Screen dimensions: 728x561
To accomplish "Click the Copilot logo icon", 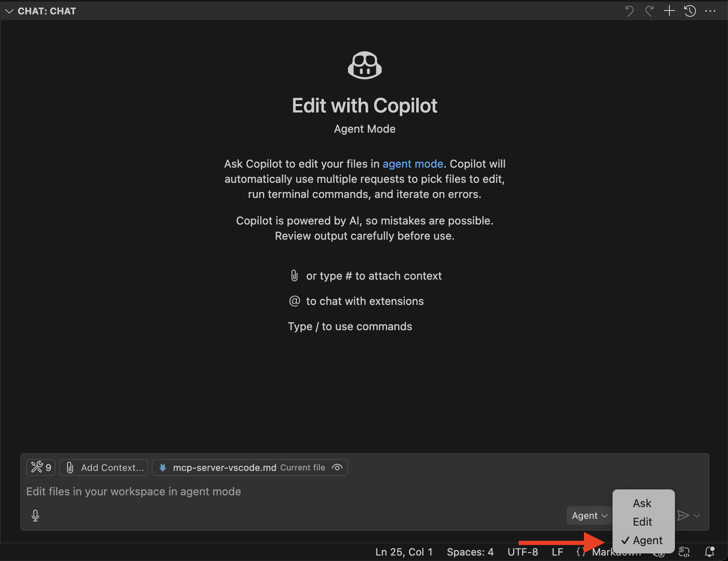I will point(365,65).
